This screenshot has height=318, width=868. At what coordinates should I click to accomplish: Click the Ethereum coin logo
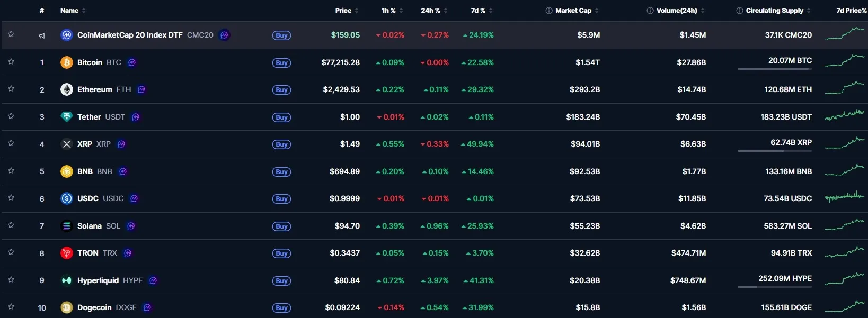[66, 89]
